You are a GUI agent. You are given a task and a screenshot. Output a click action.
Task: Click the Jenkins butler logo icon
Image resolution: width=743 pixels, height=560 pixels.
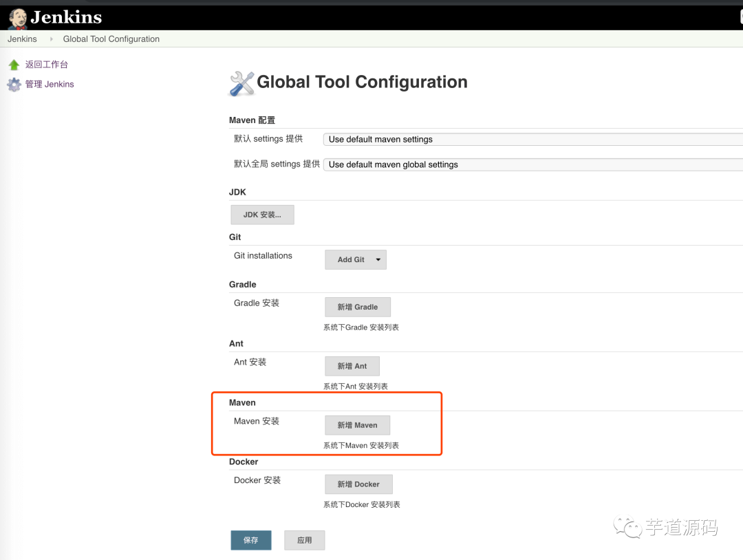[x=17, y=19]
